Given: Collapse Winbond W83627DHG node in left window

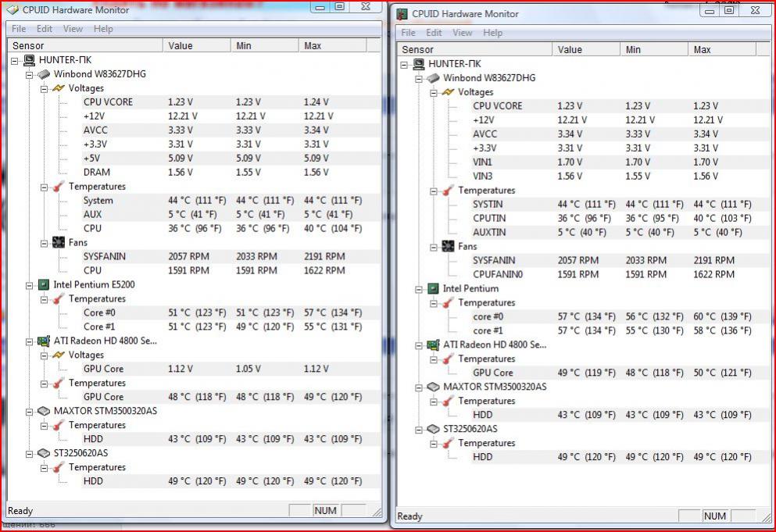Looking at the screenshot, I should 29,75.
